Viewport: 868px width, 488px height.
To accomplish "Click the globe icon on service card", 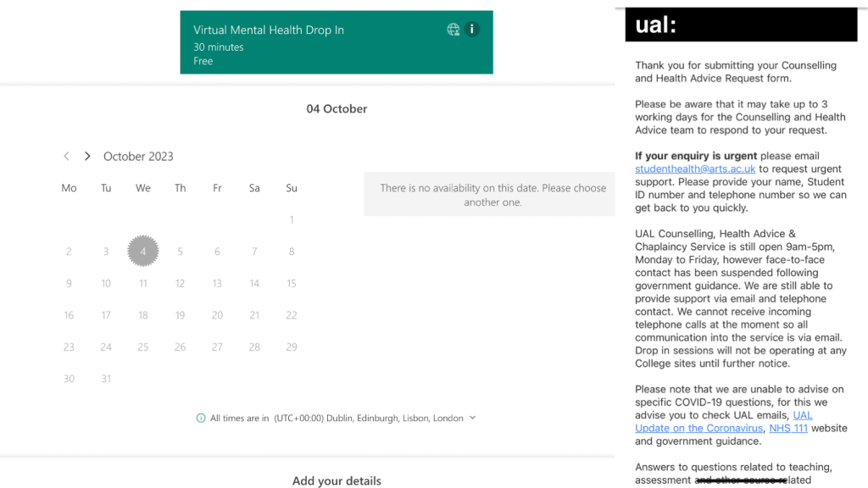I will point(453,30).
